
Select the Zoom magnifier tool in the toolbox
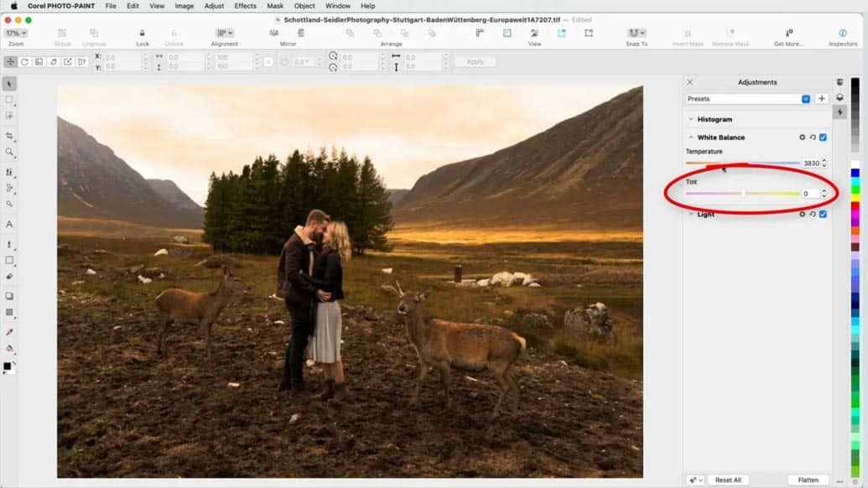9,152
